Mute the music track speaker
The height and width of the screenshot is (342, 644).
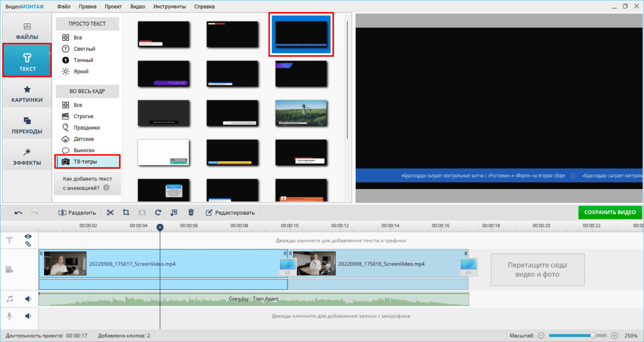point(28,299)
